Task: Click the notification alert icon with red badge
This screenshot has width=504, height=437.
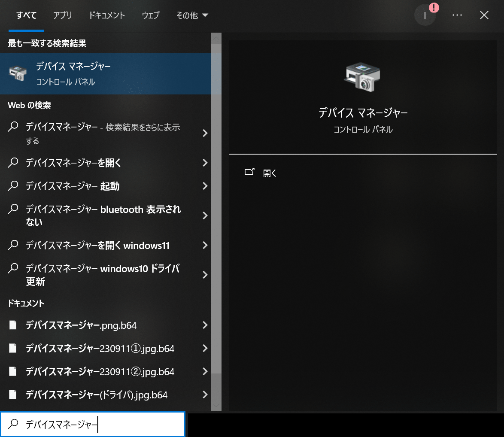Action: point(425,15)
